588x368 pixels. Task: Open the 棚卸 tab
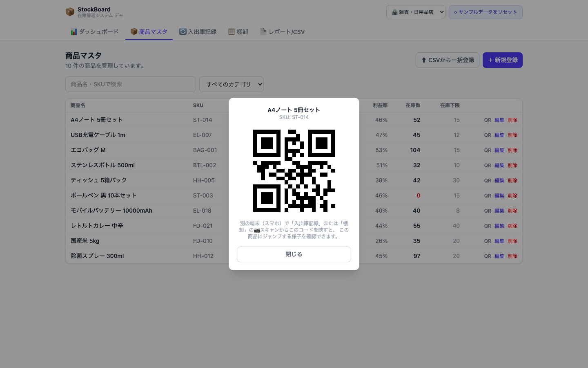[238, 32]
